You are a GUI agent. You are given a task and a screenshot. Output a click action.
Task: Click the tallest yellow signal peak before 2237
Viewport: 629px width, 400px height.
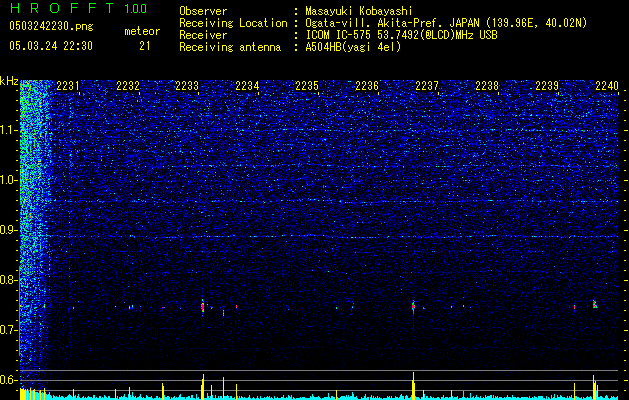click(x=413, y=386)
